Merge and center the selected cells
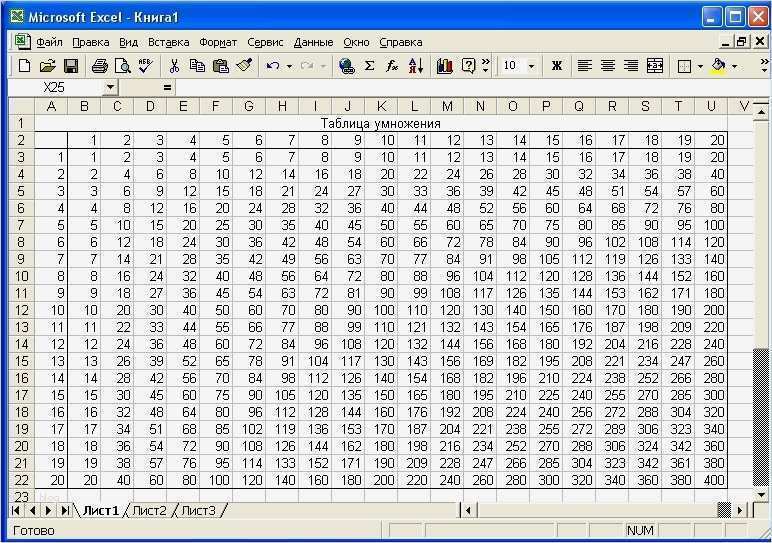Screen dimensions: 772x543 pos(655,65)
